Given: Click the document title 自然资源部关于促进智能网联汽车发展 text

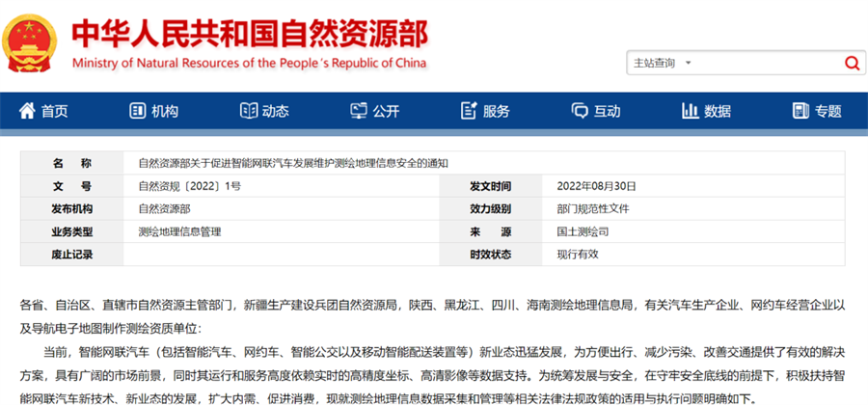Looking at the screenshot, I should point(293,163).
